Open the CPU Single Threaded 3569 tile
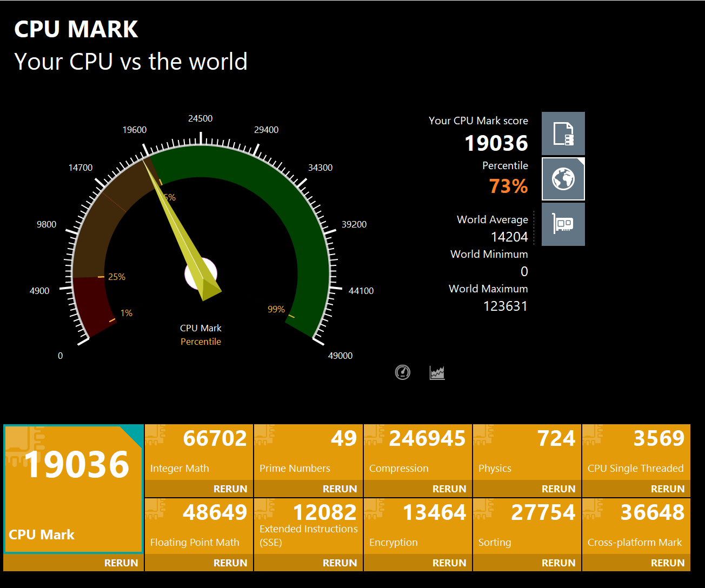 coord(636,452)
